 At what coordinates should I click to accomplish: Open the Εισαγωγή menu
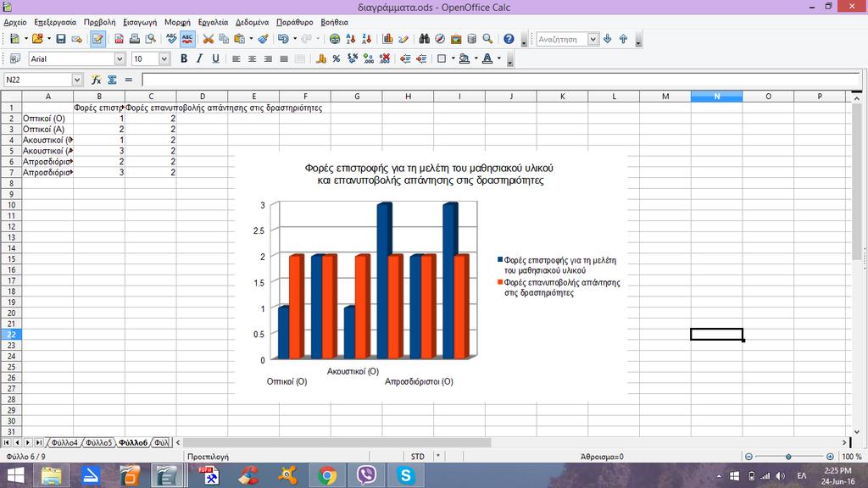click(140, 22)
